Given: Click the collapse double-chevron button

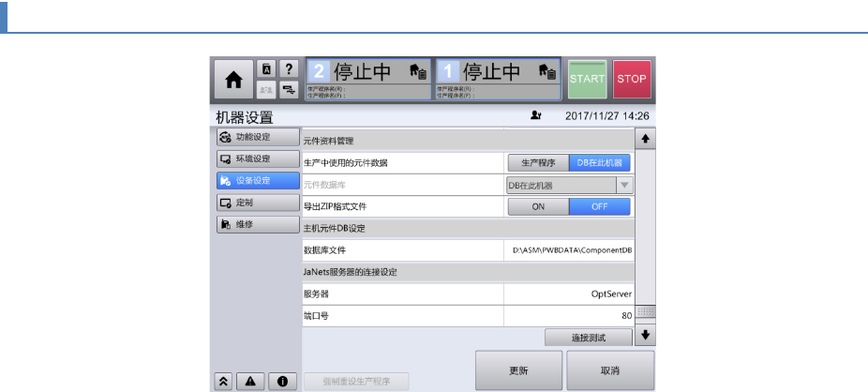Looking at the screenshot, I should click(223, 381).
